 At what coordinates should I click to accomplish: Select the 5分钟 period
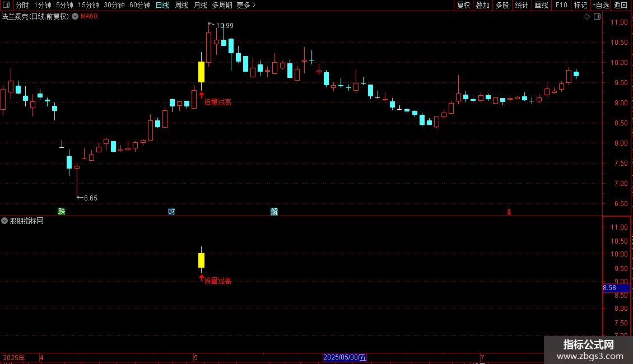pos(64,5)
